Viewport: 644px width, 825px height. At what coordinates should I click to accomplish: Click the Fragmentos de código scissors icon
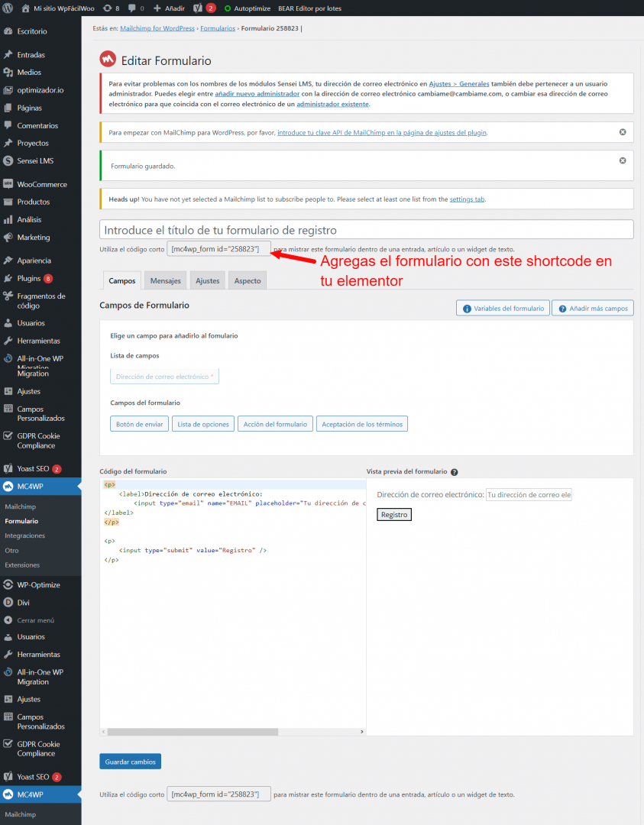(x=8, y=296)
